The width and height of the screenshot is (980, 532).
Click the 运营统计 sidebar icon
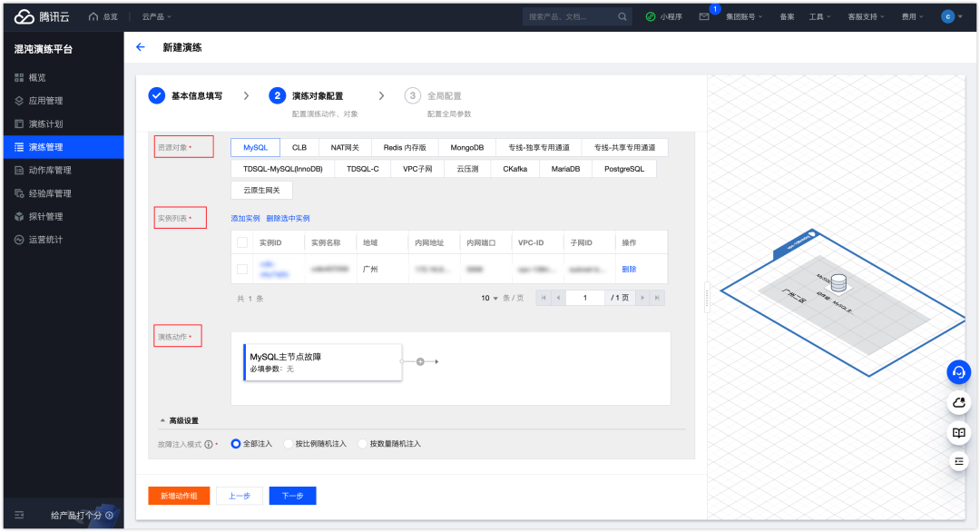(19, 240)
